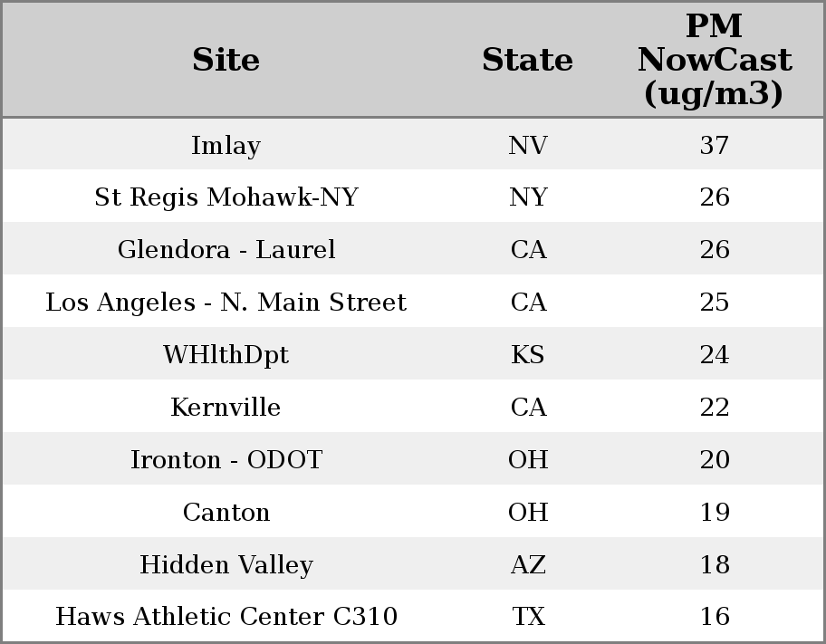Click the NY state cell
This screenshot has width=826, height=644.
527,197
